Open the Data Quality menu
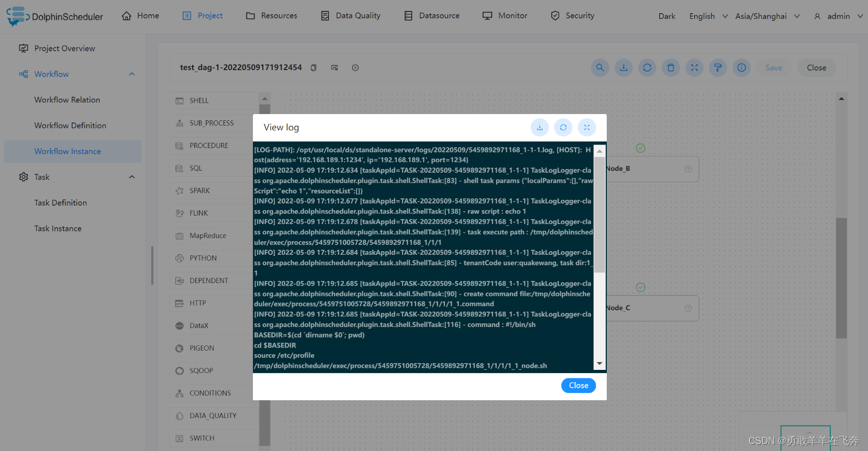Viewport: 868px width, 451px height. pos(351,16)
